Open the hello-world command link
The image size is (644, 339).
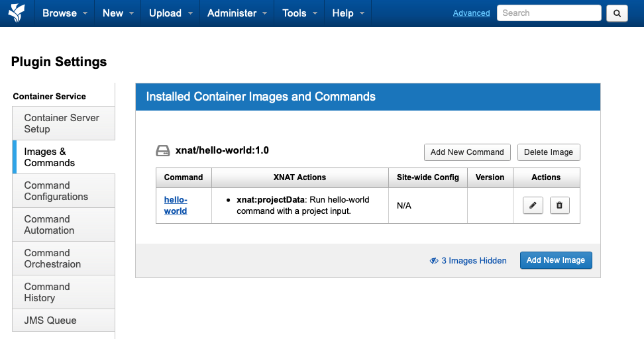click(176, 205)
